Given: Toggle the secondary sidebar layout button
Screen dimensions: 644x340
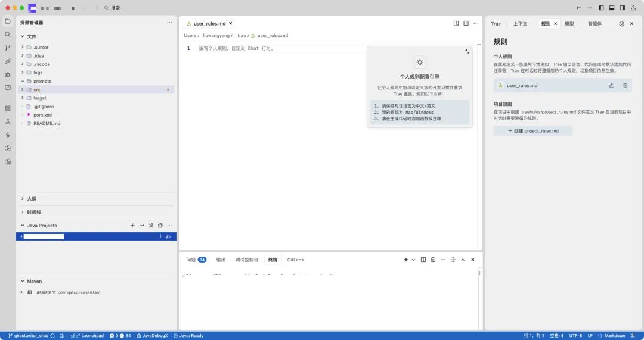Looking at the screenshot, I should pyautogui.click(x=622, y=8).
